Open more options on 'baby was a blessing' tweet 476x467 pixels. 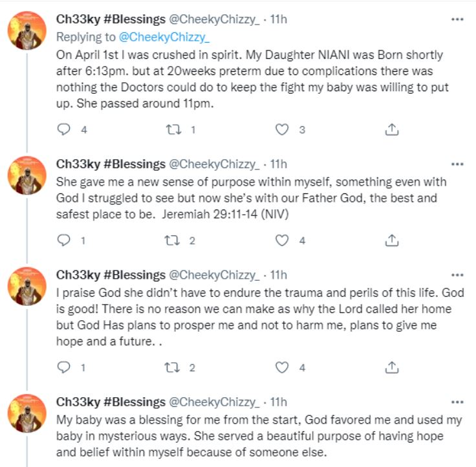[457, 402]
